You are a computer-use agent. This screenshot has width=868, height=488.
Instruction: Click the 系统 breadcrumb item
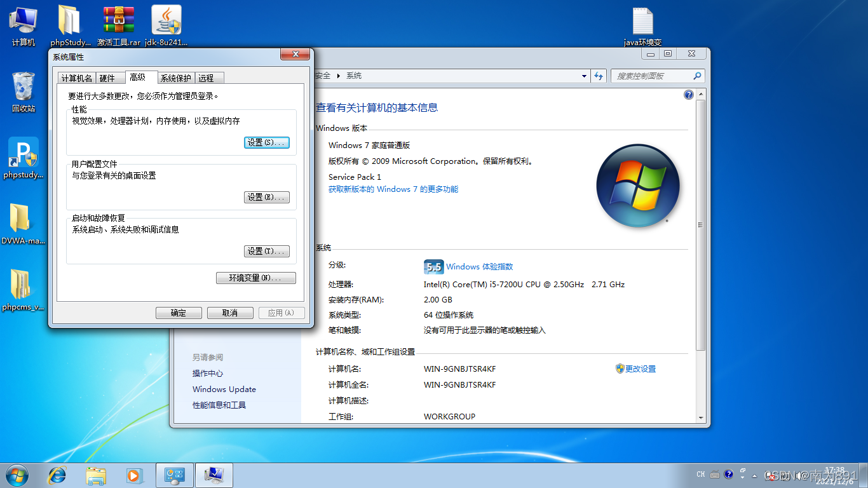click(354, 76)
